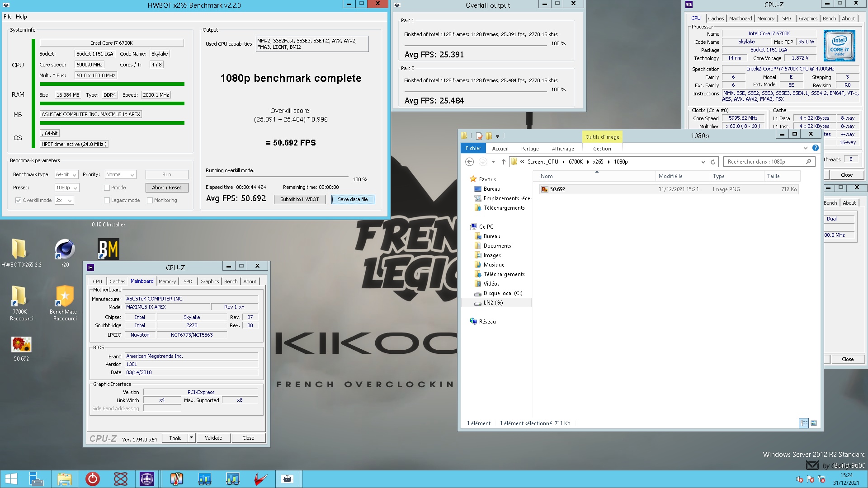Customize the Quick Access Toolbar dropdown
This screenshot has width=868, height=488.
497,136
